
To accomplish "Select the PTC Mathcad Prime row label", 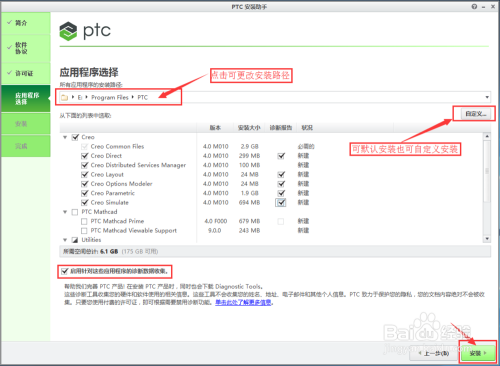I will coord(117,221).
